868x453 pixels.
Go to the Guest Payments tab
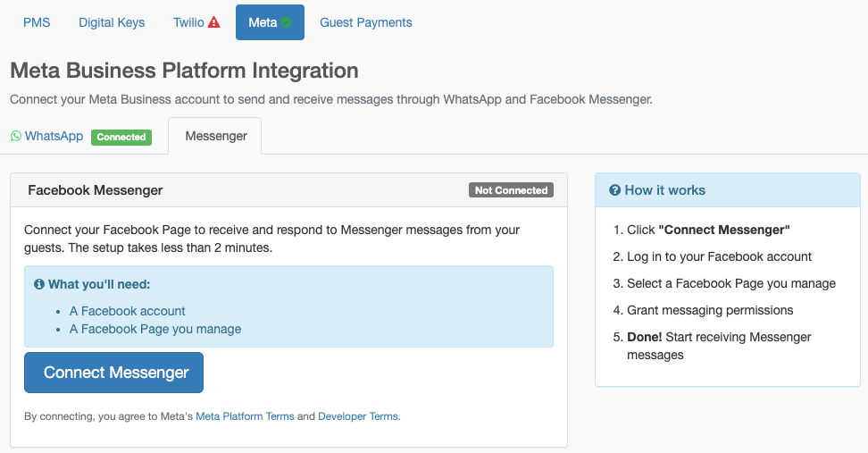pos(366,22)
